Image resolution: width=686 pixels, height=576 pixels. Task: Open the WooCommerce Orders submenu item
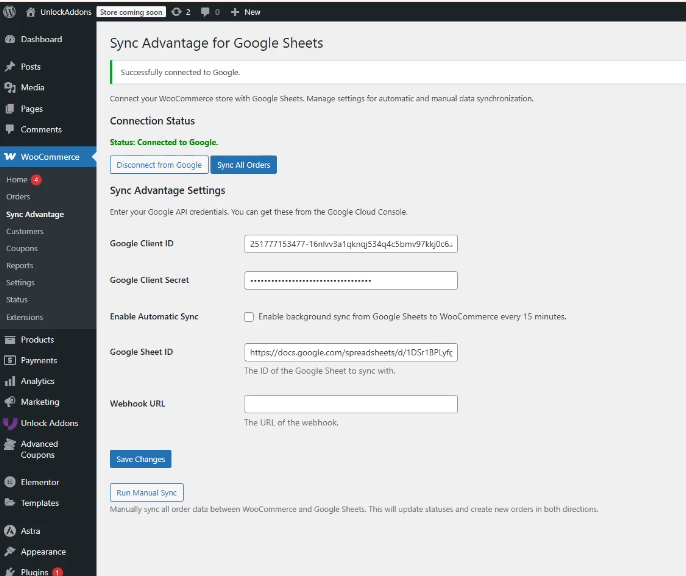[18, 197]
